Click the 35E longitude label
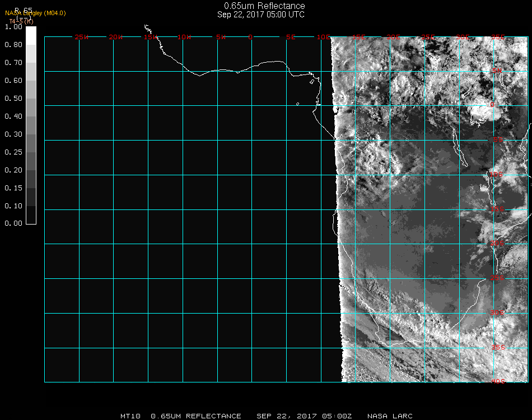 click(498, 37)
